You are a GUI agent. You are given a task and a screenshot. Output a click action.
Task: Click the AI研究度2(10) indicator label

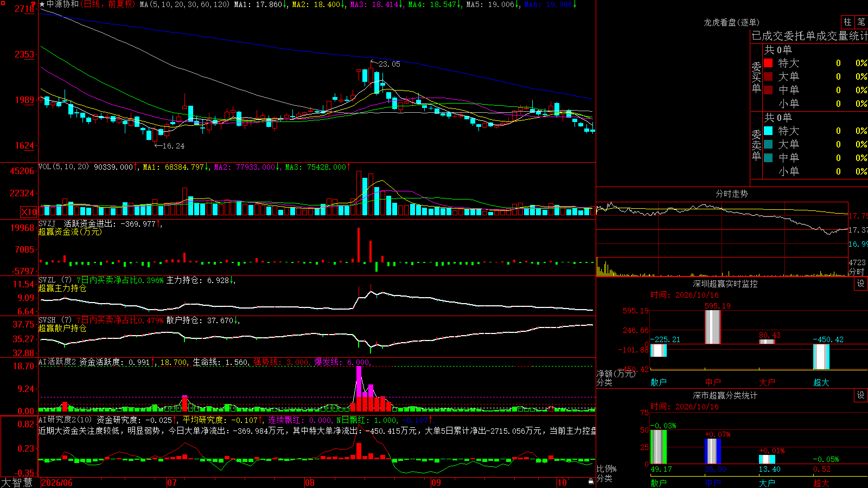[x=65, y=420]
